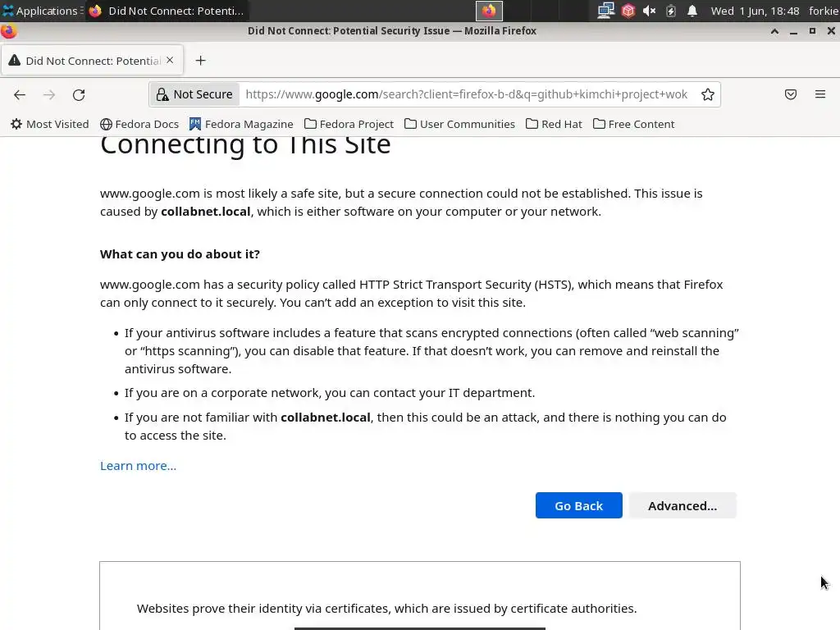Click the 'What can you do about it?' heading
Image resolution: width=840 pixels, height=630 pixels.
coord(180,254)
